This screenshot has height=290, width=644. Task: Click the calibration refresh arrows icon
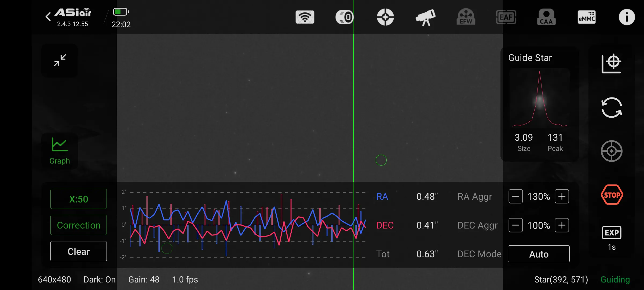(612, 107)
